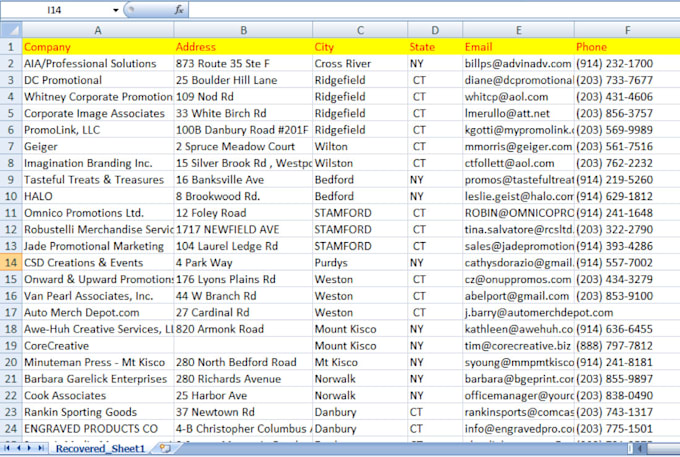Click the Insert Worksheet icon
The height and width of the screenshot is (457, 680).
pos(165,448)
